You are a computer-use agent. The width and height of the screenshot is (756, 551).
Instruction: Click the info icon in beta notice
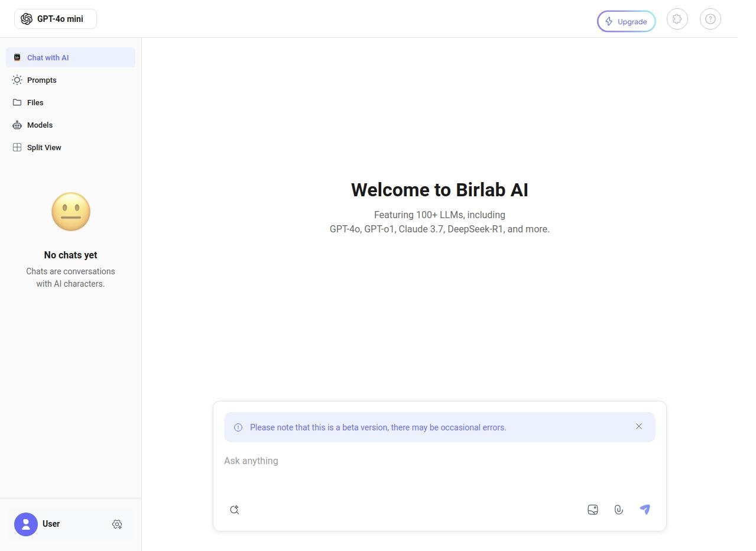click(238, 427)
